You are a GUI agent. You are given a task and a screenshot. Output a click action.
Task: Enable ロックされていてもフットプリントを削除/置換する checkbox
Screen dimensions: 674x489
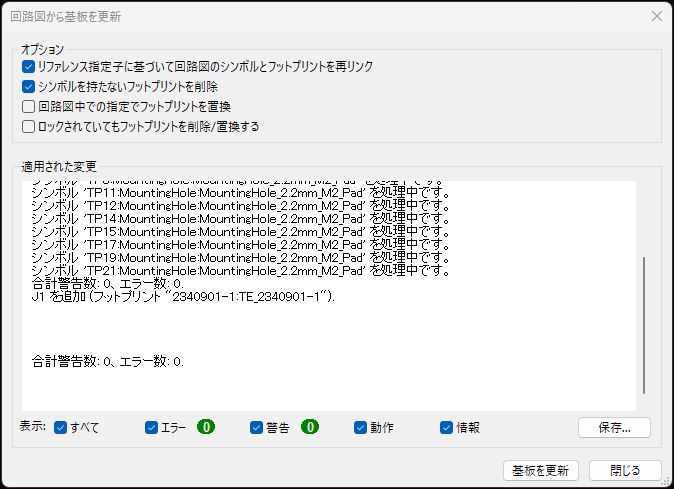(28, 126)
